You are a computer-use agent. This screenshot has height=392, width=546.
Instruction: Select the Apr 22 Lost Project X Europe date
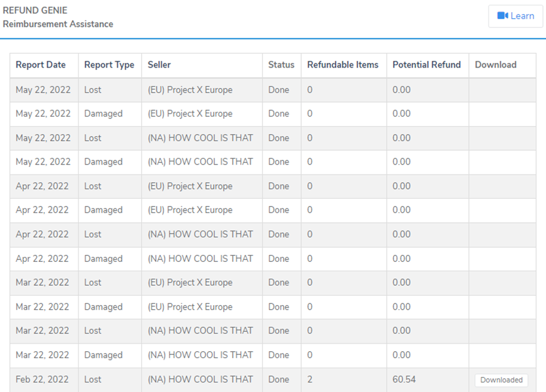click(42, 186)
